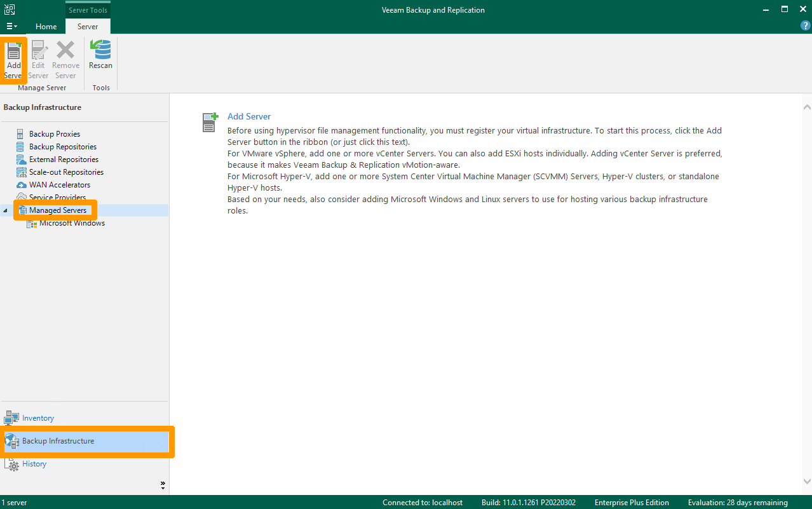The image size is (812, 509).
Task: Click the 'click this text' hyperlink
Action: coord(382,142)
